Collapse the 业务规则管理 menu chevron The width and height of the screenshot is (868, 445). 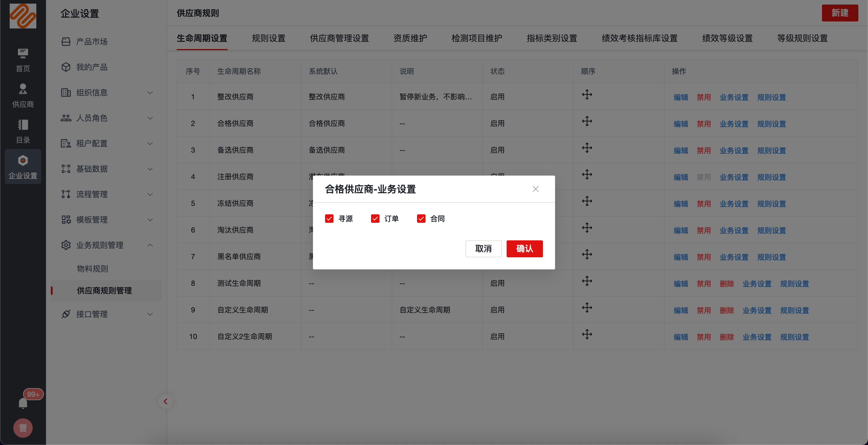coord(150,245)
